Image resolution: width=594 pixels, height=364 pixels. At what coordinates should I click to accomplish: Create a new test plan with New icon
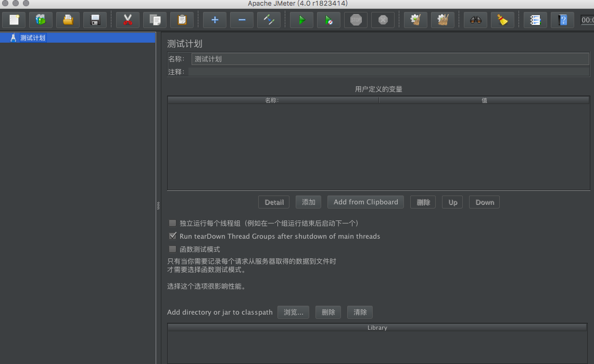pyautogui.click(x=14, y=20)
